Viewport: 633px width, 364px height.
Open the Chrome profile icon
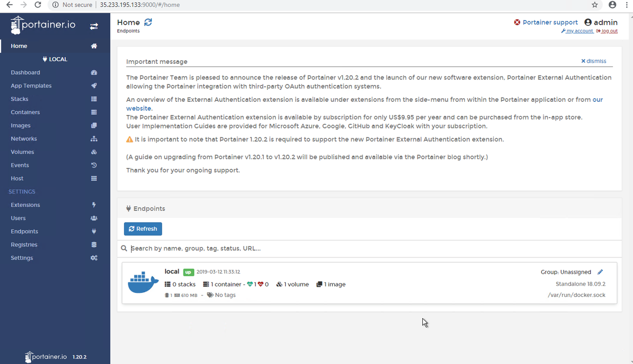[612, 5]
